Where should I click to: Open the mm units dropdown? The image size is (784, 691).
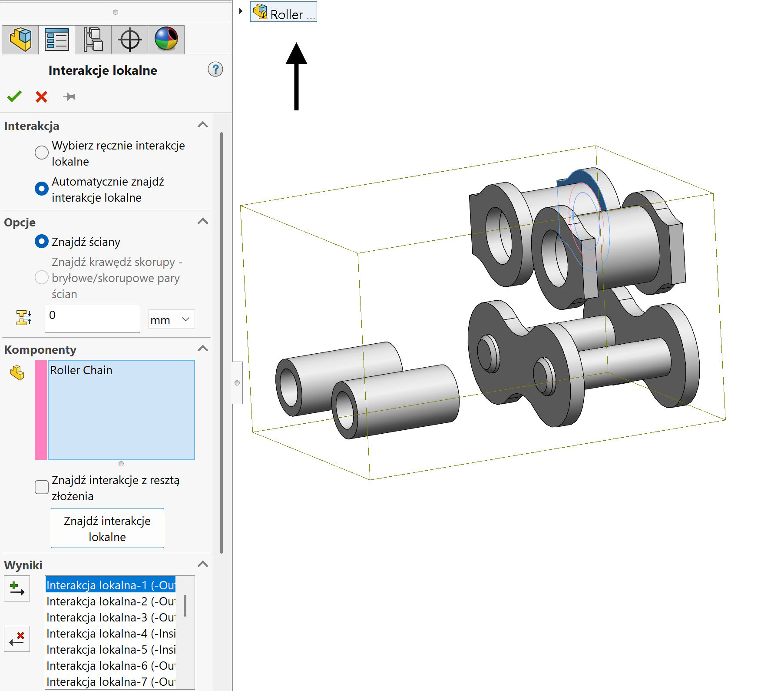(171, 320)
